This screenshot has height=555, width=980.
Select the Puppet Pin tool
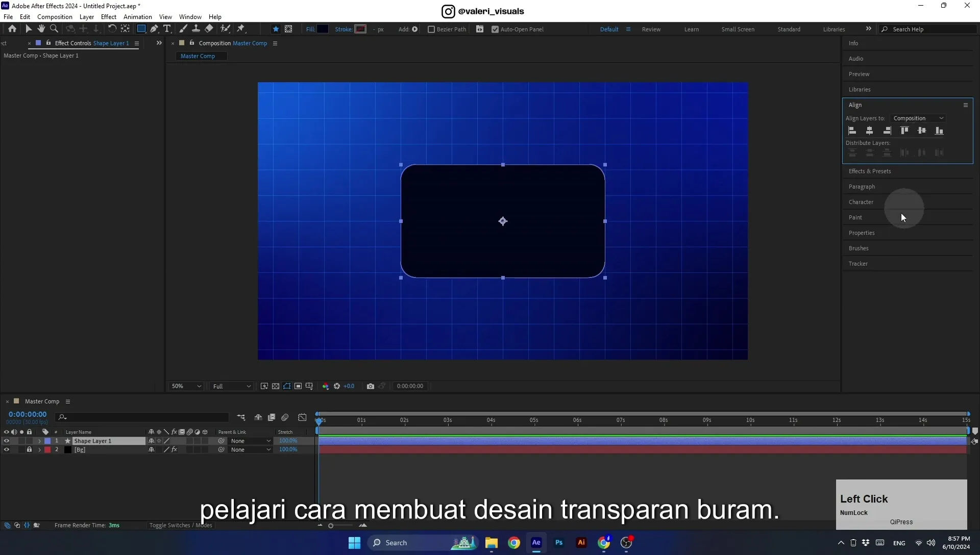[241, 29]
